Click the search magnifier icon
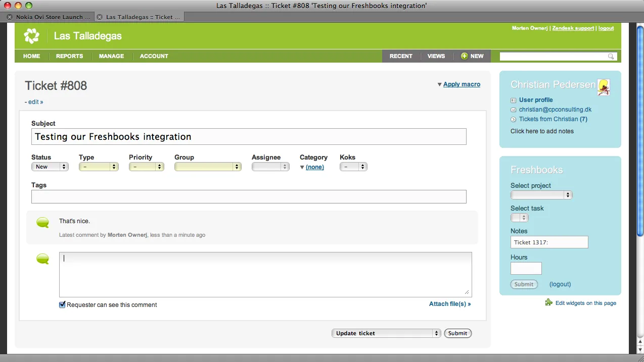 tap(611, 57)
